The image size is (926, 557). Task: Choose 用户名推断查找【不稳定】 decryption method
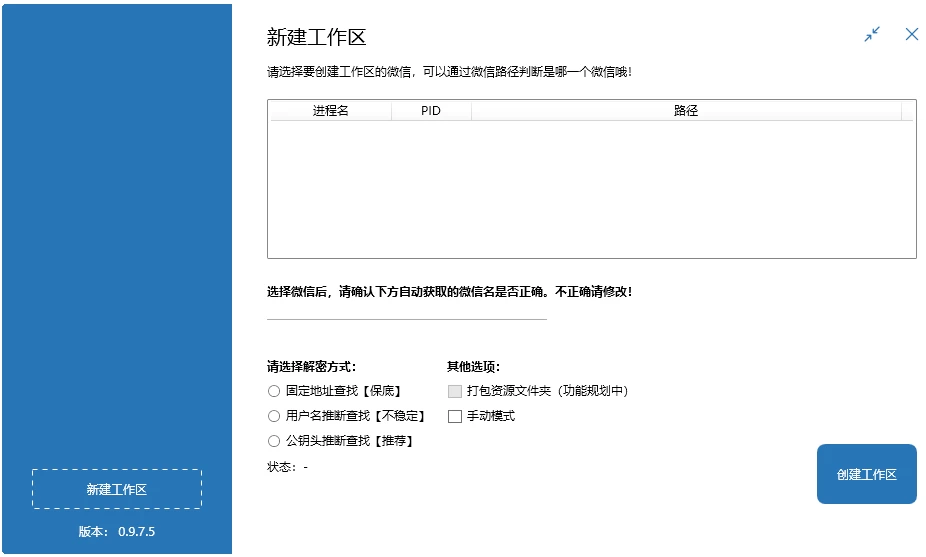[274, 416]
